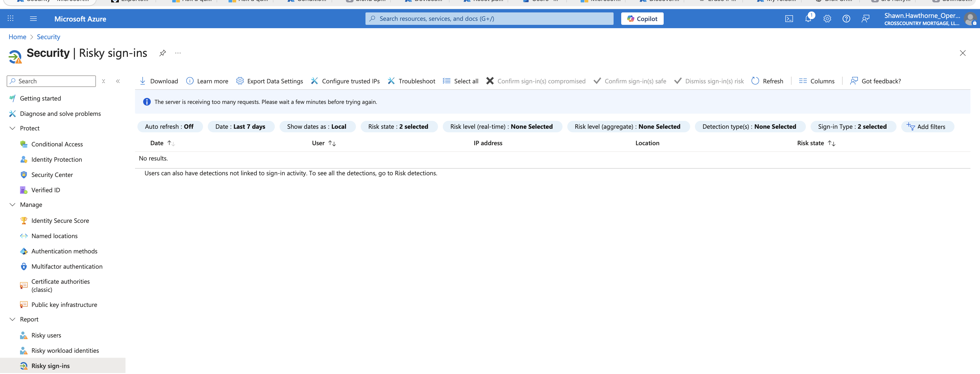Pin the Risky sign-ins page
The height and width of the screenshot is (374, 980).
point(162,53)
